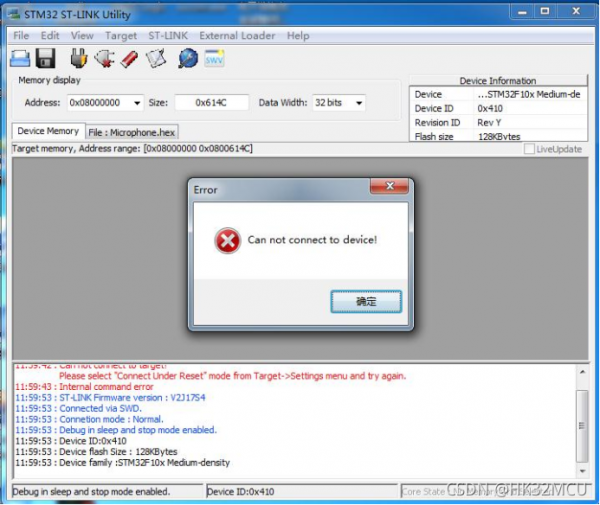Viewport: 600px width, 505px height.
Task: Connect to target using plug icon
Action: tap(79, 59)
